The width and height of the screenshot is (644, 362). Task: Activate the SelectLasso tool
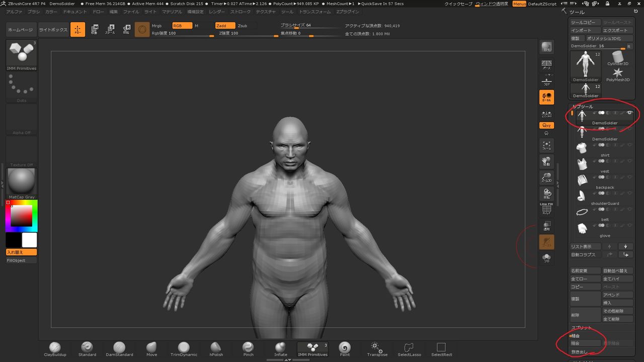pos(409,348)
